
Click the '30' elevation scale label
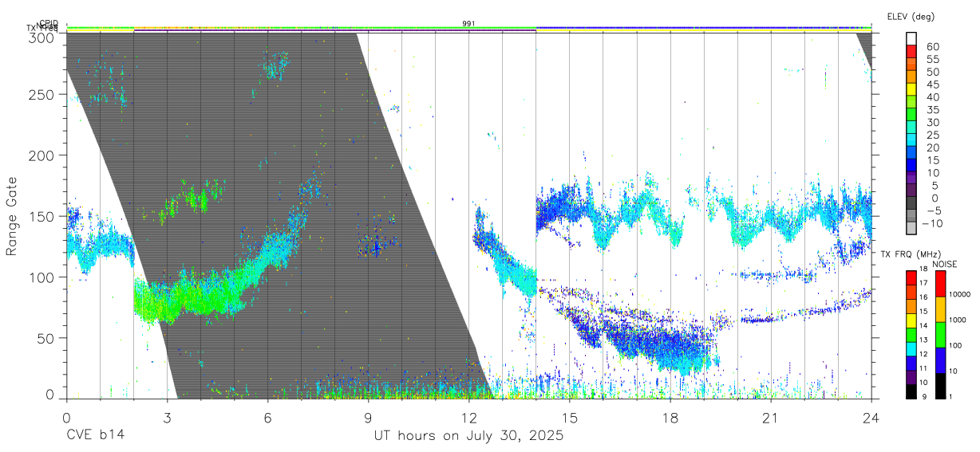933,122
